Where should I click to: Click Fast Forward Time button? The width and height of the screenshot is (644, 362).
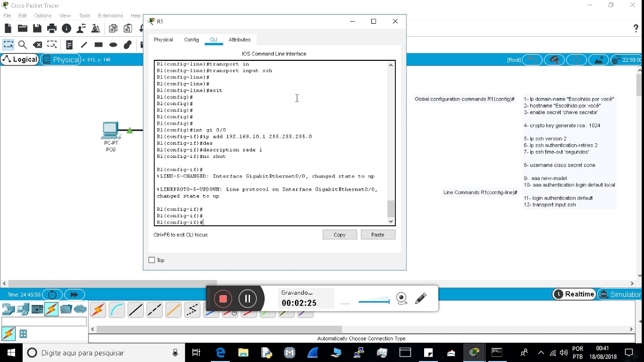tap(74, 295)
